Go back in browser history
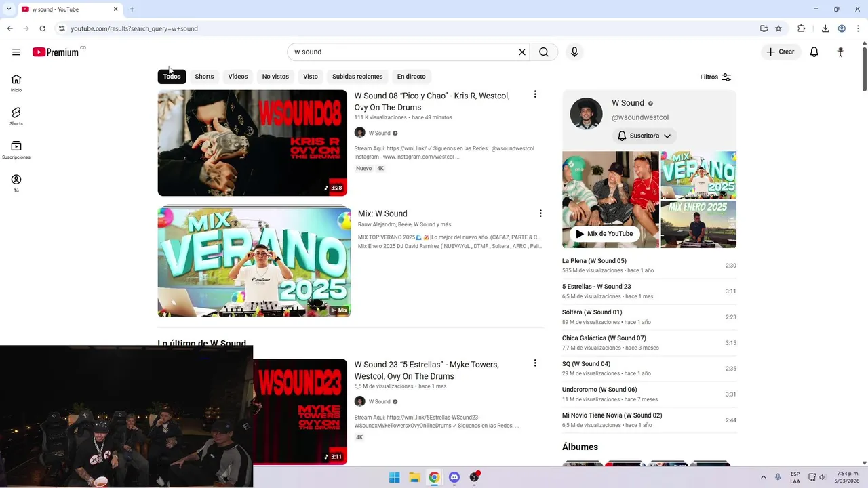The height and width of the screenshot is (488, 868). pyautogui.click(x=9, y=28)
